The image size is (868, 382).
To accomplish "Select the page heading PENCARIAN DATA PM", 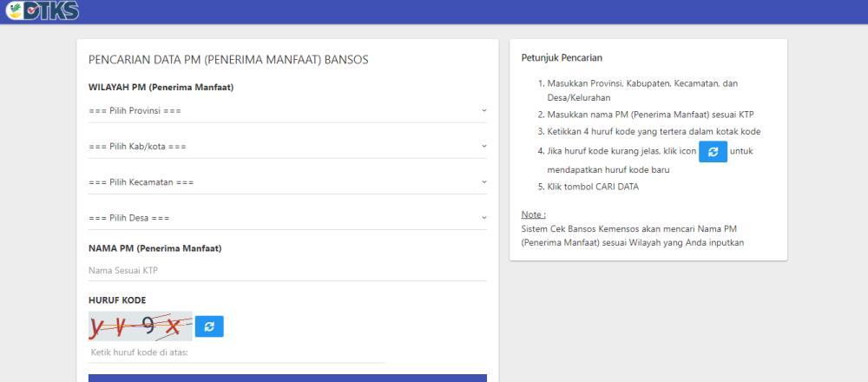I will click(228, 60).
